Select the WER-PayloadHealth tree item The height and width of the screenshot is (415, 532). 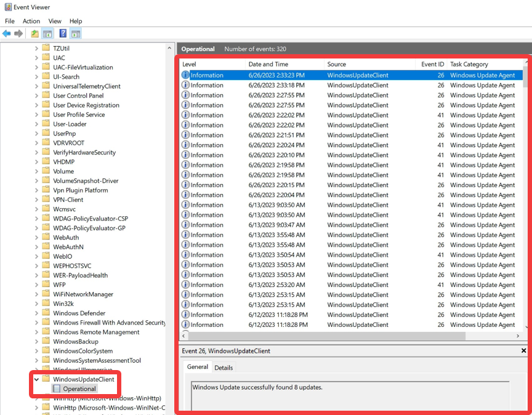[x=80, y=275]
